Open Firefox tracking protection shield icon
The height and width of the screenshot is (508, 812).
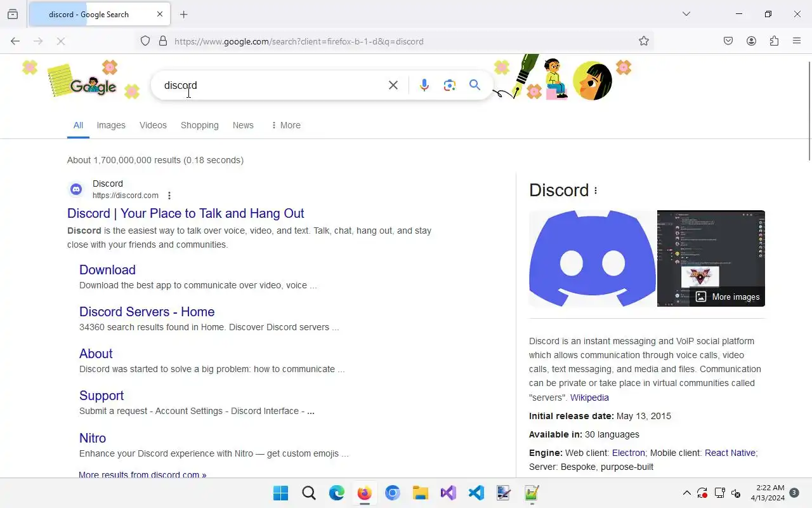point(145,41)
